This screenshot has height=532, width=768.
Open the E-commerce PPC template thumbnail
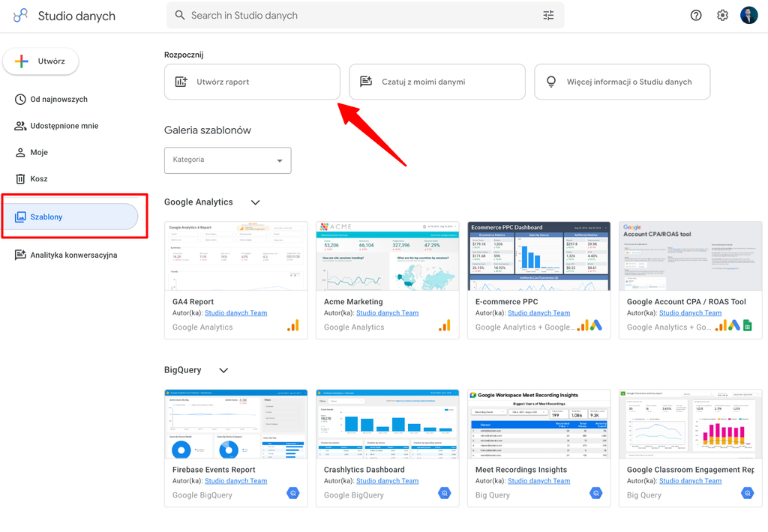pyautogui.click(x=539, y=256)
